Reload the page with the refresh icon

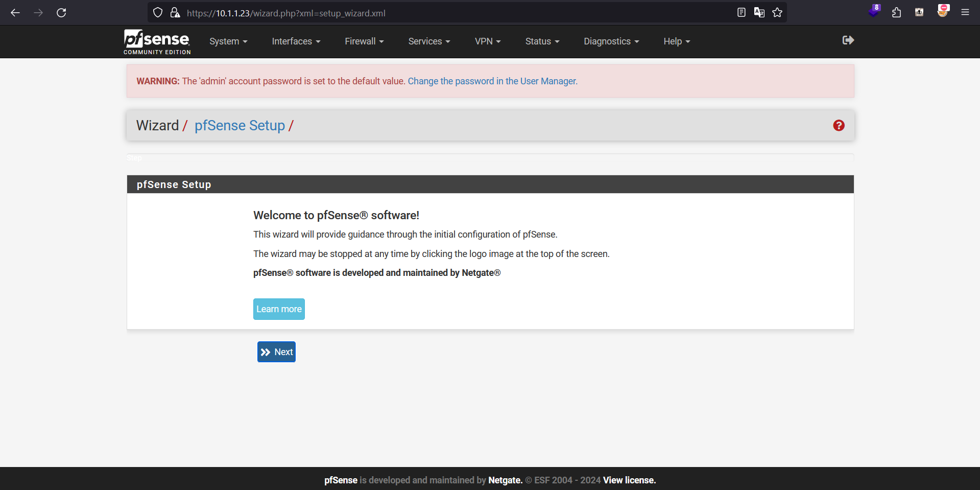[x=61, y=13]
